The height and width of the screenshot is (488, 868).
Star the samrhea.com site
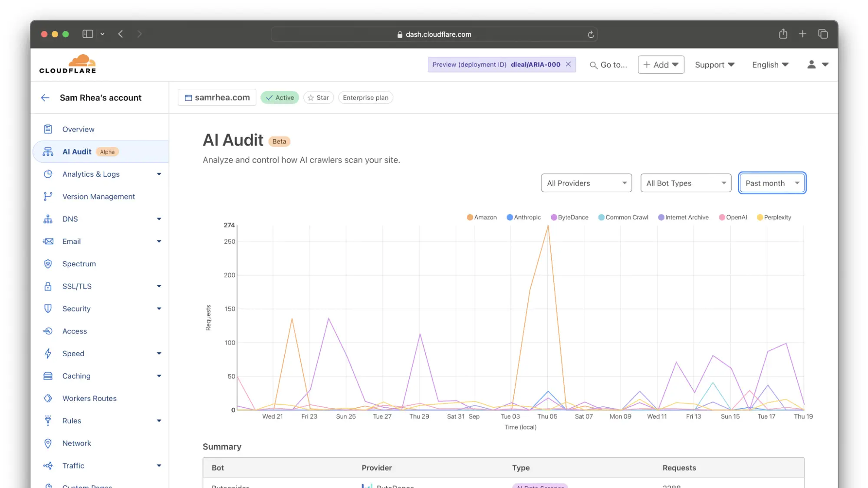[x=318, y=97]
